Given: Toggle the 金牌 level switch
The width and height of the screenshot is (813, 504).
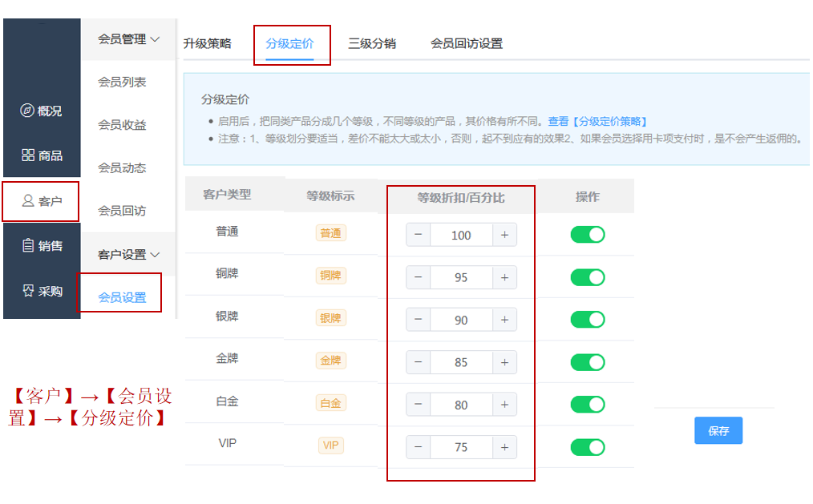Looking at the screenshot, I should [588, 362].
